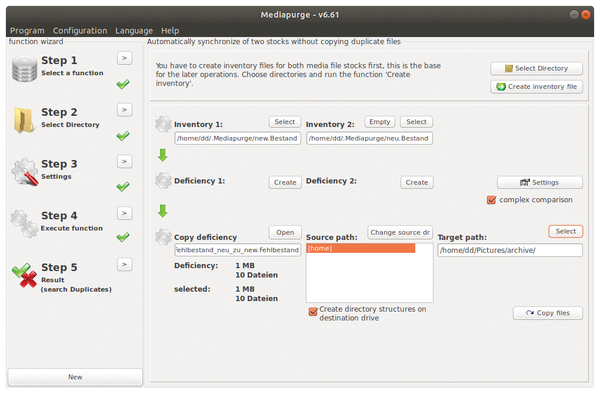Click the Step 3 settings gear icon
The height and width of the screenshot is (394, 600).
pyautogui.click(x=25, y=172)
